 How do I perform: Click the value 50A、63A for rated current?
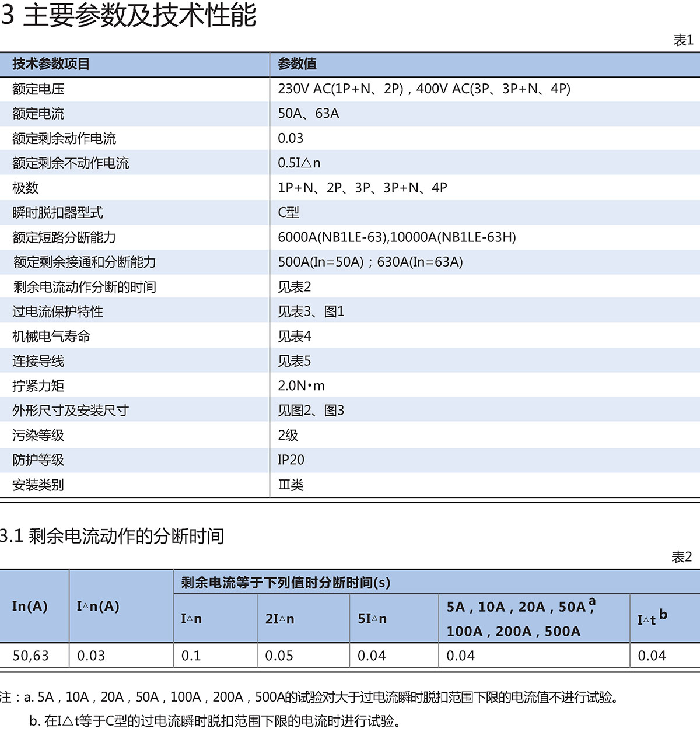click(308, 114)
